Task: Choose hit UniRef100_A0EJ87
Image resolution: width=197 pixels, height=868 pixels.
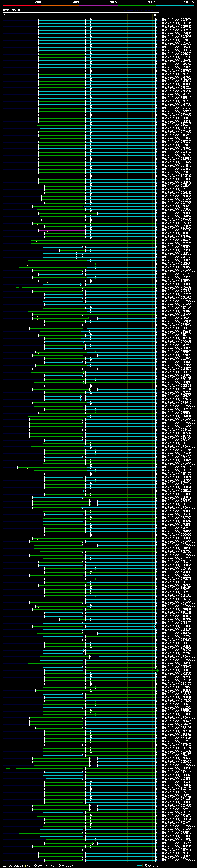Action: click(x=177, y=64)
